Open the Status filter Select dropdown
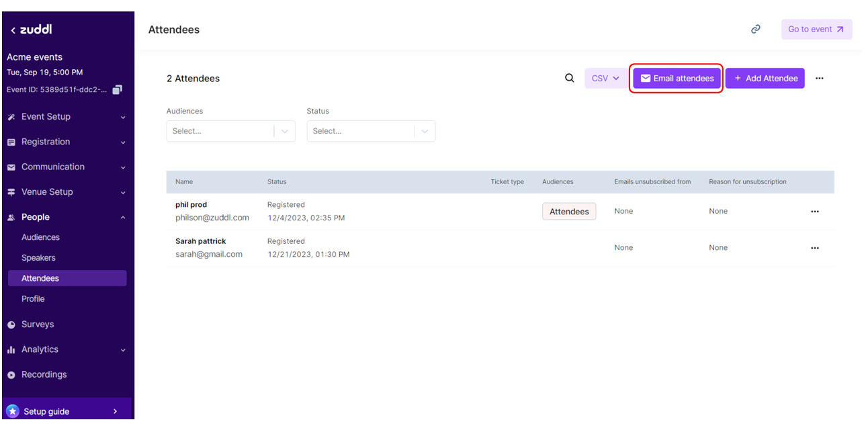868x424 pixels. (371, 130)
